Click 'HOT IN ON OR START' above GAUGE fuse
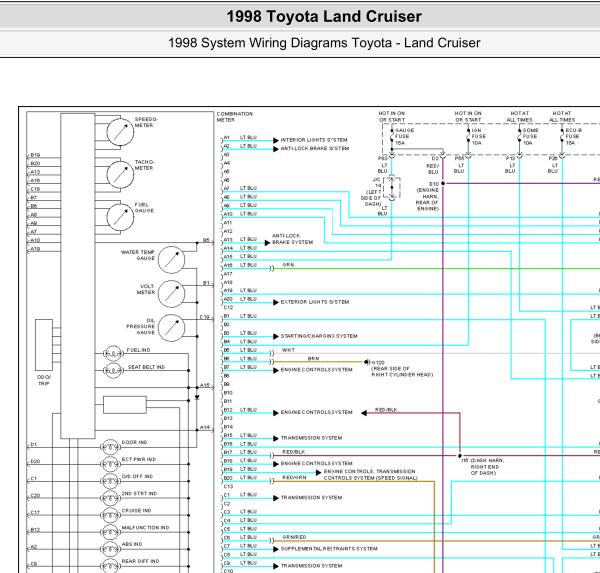 pyautogui.click(x=392, y=116)
